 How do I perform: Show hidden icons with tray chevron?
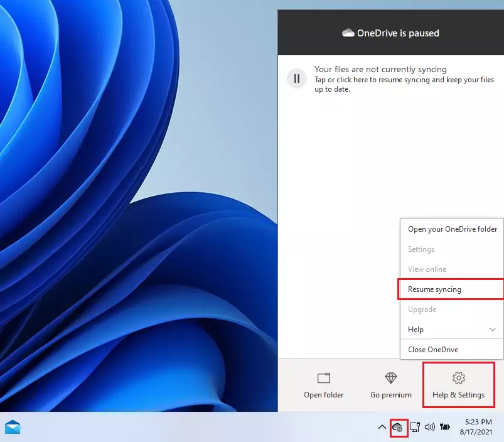coord(382,427)
